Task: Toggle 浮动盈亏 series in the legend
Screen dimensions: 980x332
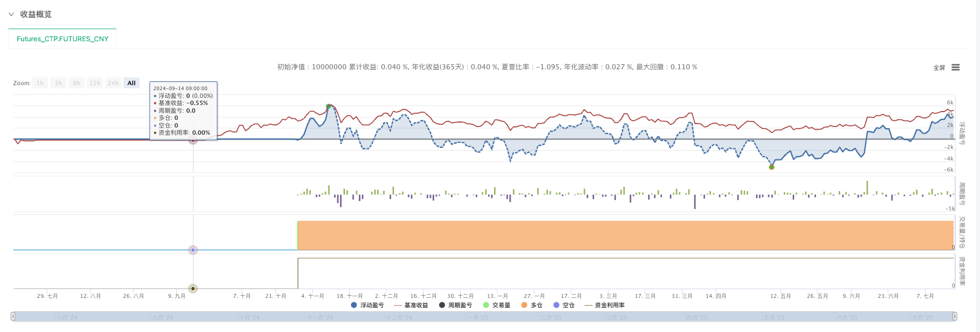Action: pyautogui.click(x=368, y=305)
